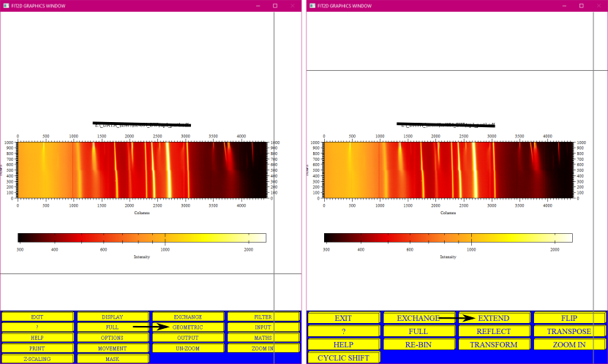The image size is (608, 364).
Task: Select the CYCLIC SHIFT button
Action: click(344, 358)
